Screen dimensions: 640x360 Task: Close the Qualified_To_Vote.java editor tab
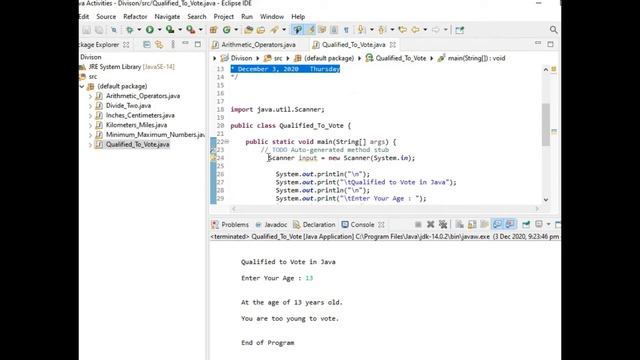(x=393, y=44)
